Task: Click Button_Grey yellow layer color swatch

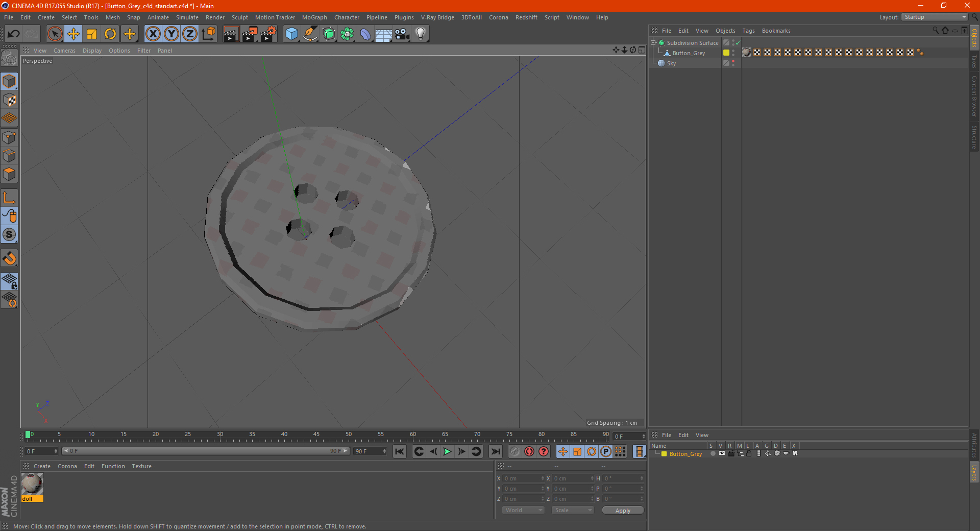Action: [x=726, y=53]
